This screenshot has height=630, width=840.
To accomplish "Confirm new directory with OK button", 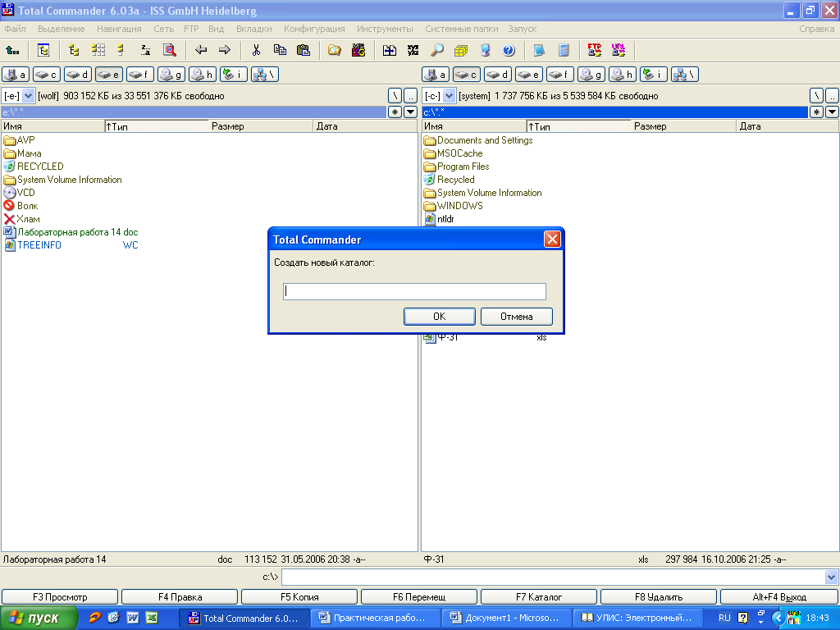I will click(x=440, y=317).
